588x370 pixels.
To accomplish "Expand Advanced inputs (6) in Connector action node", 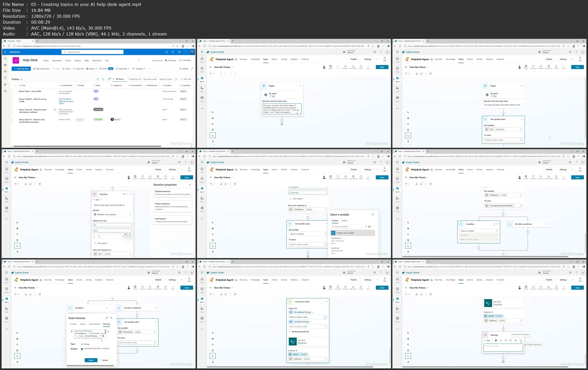I will pos(299,332).
